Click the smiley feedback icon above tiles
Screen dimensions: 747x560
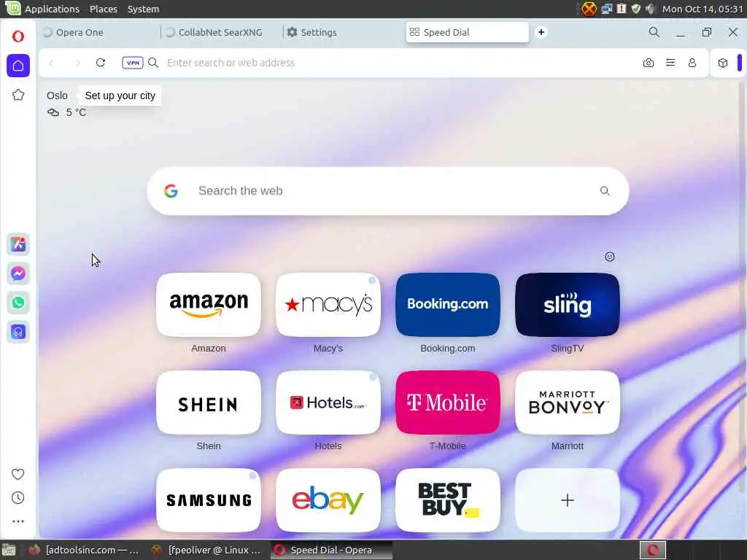[x=609, y=257]
